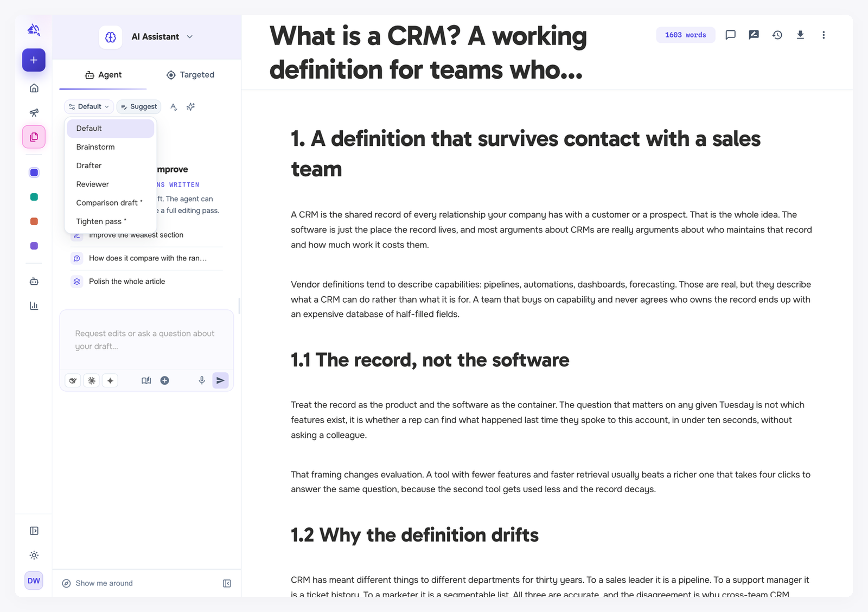
Task: Click the purple plus create button
Action: click(34, 60)
